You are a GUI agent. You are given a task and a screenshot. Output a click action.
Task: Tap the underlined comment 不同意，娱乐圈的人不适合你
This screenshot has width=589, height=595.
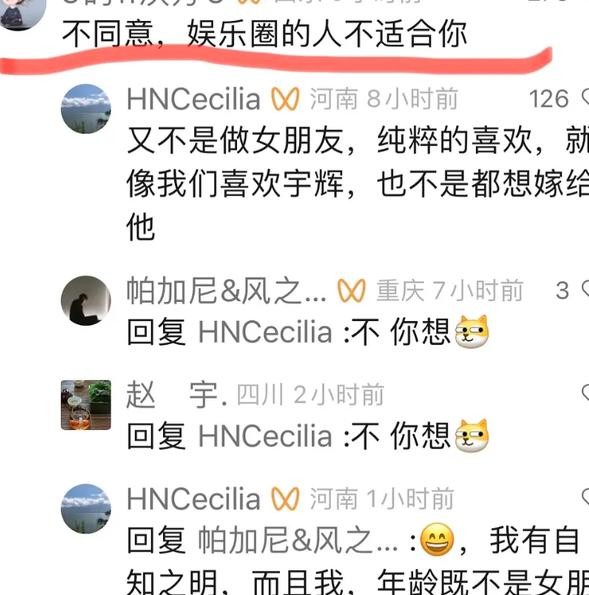[x=265, y=34]
